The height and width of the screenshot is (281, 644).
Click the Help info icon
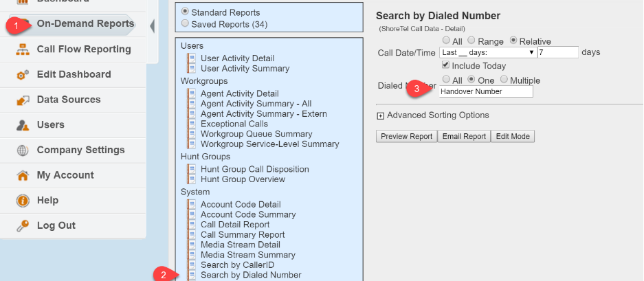point(23,201)
